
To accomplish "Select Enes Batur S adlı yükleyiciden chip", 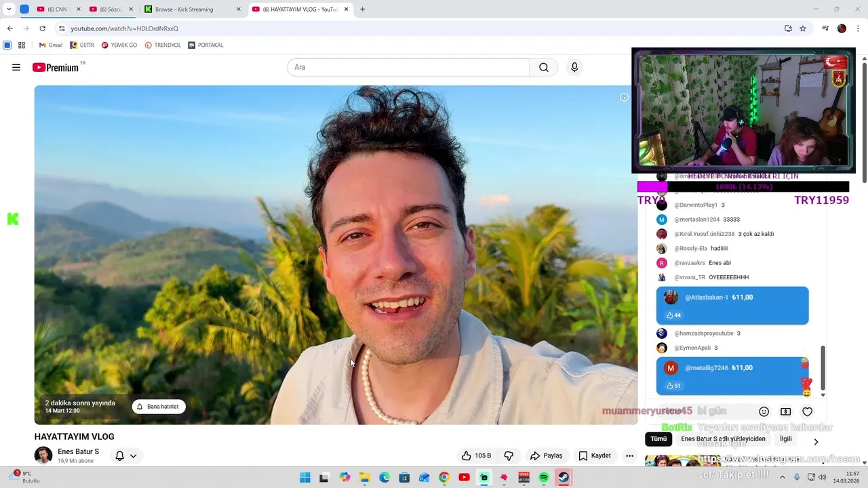I will 723,439.
